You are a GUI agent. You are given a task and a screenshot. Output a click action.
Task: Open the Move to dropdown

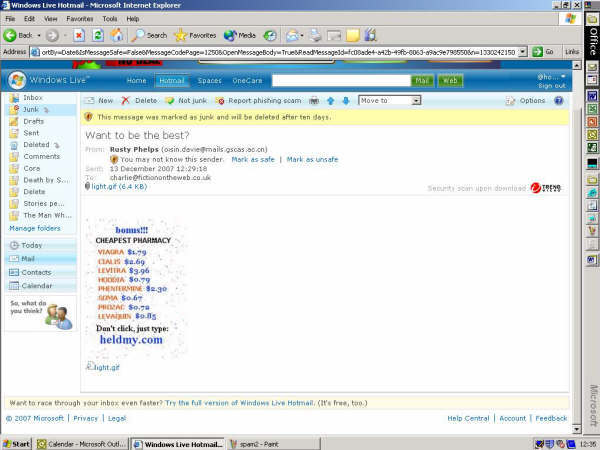(390, 100)
